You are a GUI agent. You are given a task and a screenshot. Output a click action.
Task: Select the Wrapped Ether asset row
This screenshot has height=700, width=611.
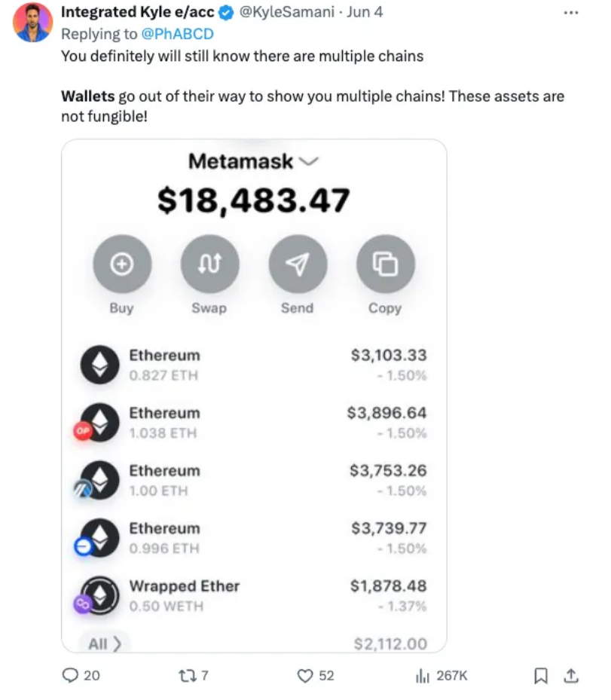253,595
